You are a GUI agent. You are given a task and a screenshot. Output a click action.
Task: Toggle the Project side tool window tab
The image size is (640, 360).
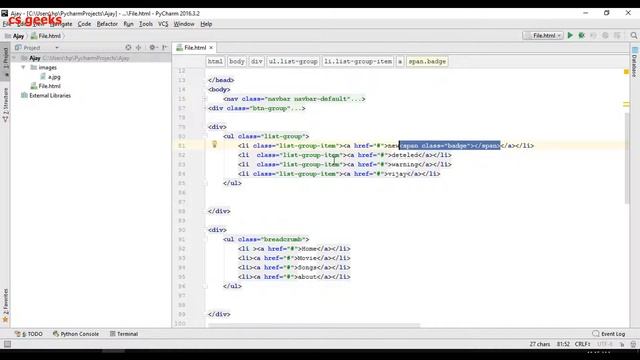5,62
